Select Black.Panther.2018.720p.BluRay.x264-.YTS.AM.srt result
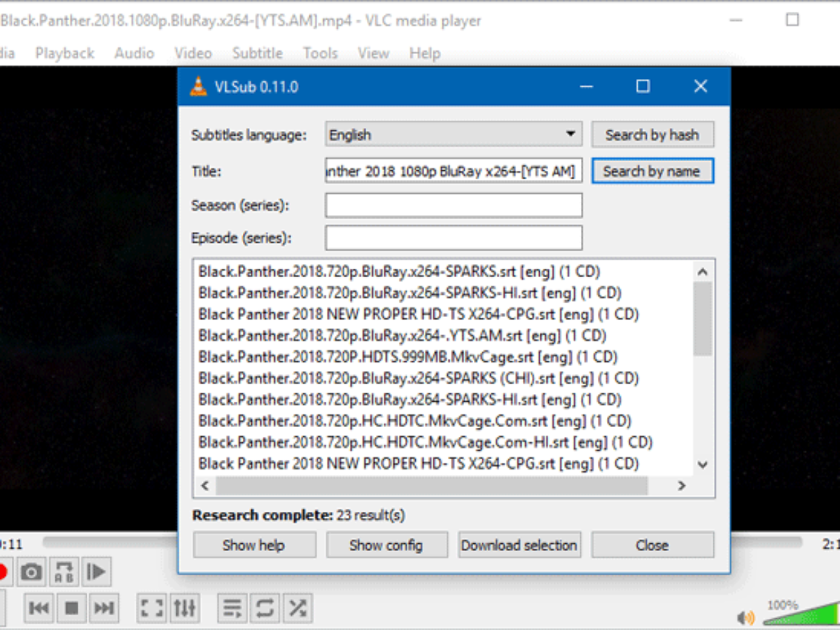The width and height of the screenshot is (840, 630). point(402,335)
